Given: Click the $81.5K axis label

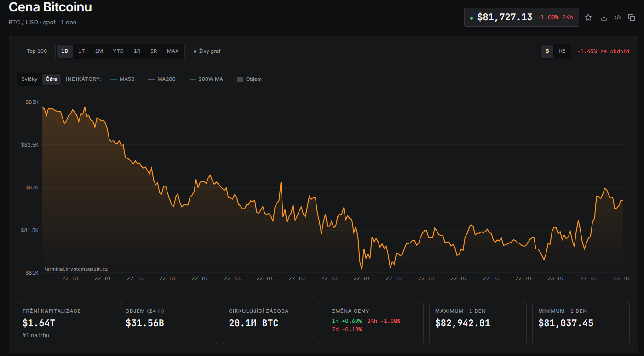Looking at the screenshot, I should 30,230.
